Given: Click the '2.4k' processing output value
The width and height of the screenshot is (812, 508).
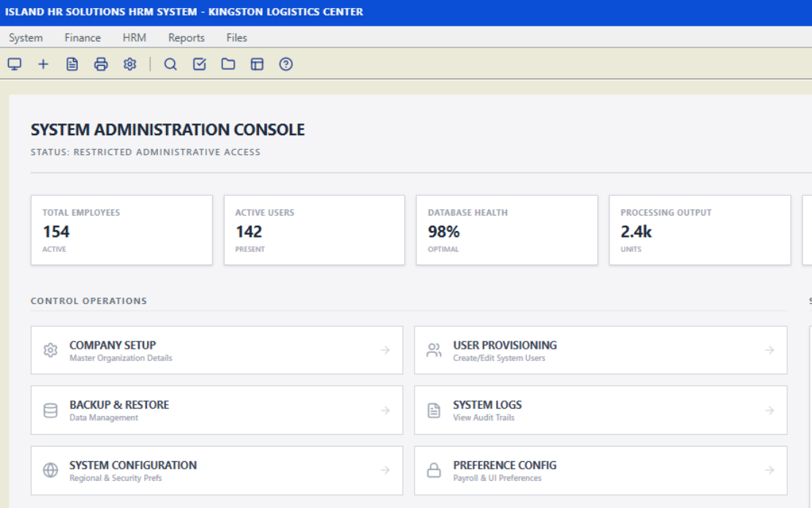Looking at the screenshot, I should click(x=636, y=232).
